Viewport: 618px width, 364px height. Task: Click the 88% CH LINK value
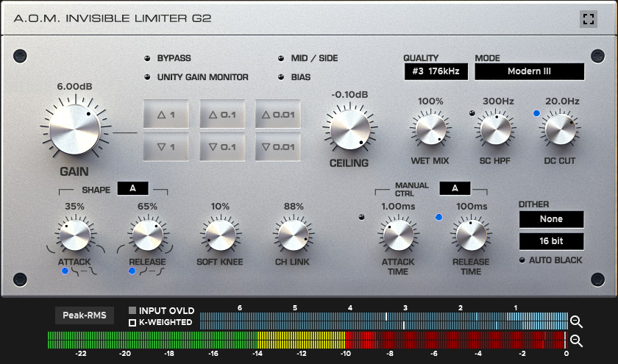(294, 207)
